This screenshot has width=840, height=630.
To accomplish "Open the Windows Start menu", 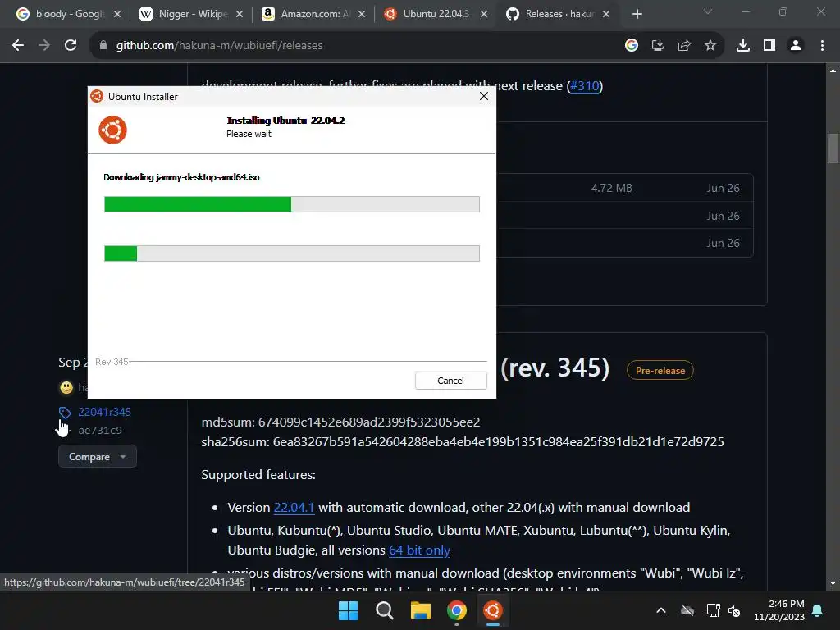I will point(348,610).
